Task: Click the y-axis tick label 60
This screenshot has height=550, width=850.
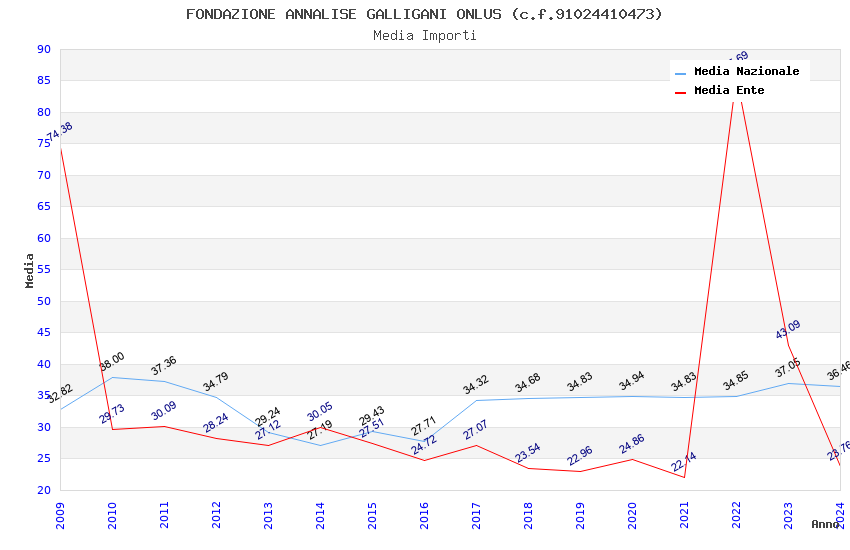Action: click(44, 238)
